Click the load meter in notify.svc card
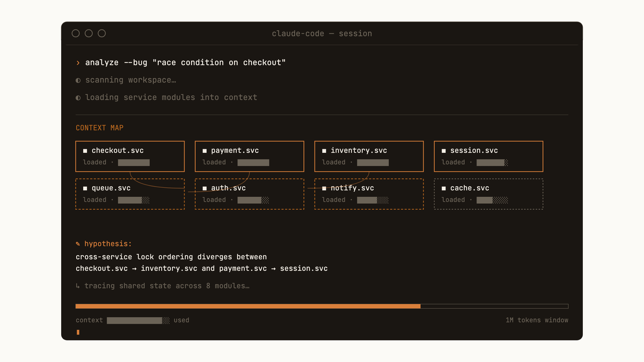 (x=373, y=200)
